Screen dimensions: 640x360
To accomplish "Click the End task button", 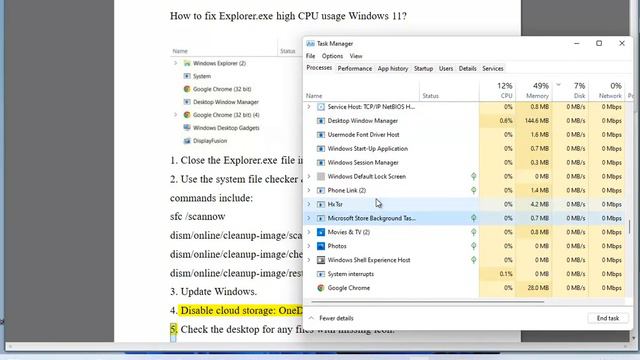I will (x=608, y=318).
